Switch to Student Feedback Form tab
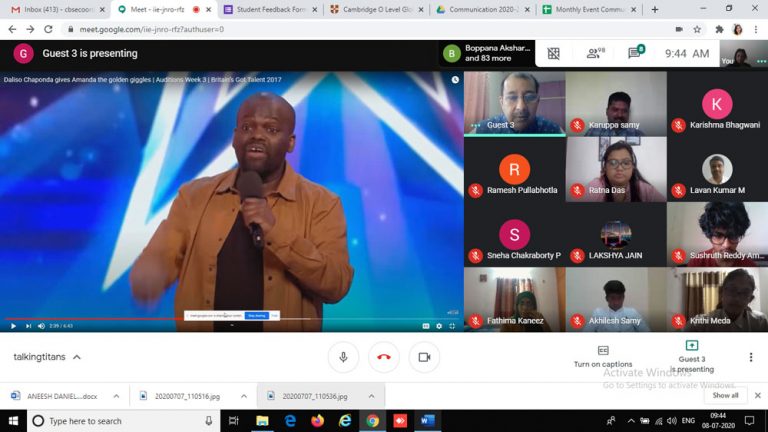The image size is (768, 432). click(x=269, y=9)
